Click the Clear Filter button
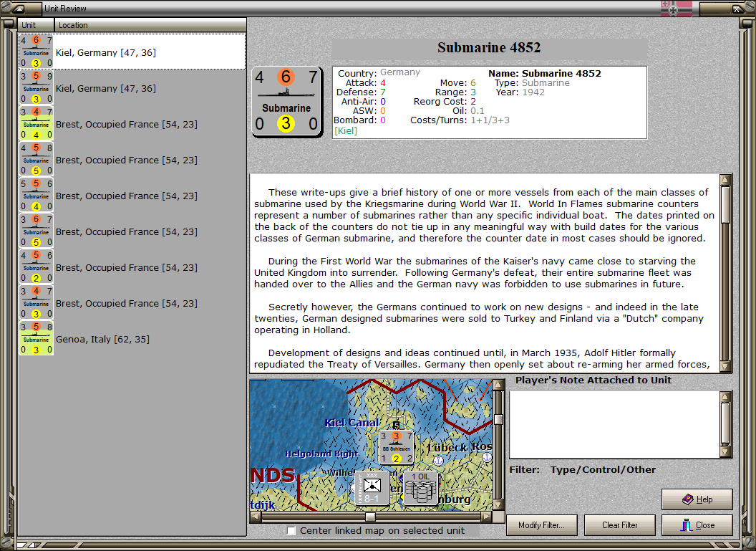756x551 pixels. point(619,525)
